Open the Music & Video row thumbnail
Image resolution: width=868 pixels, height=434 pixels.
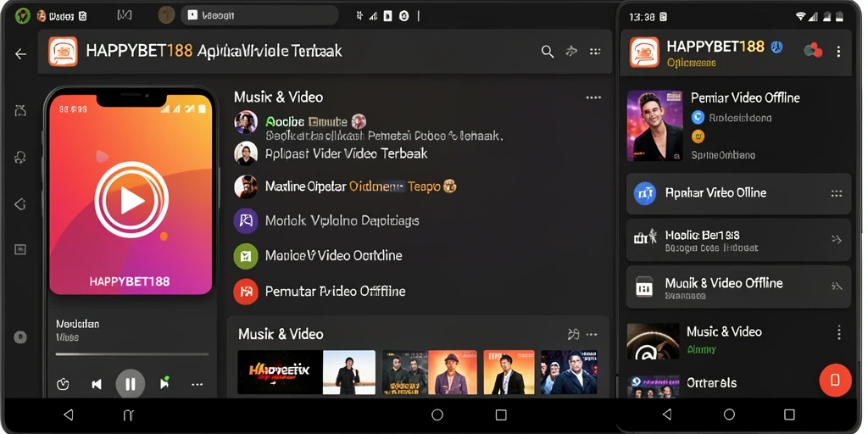click(x=653, y=341)
